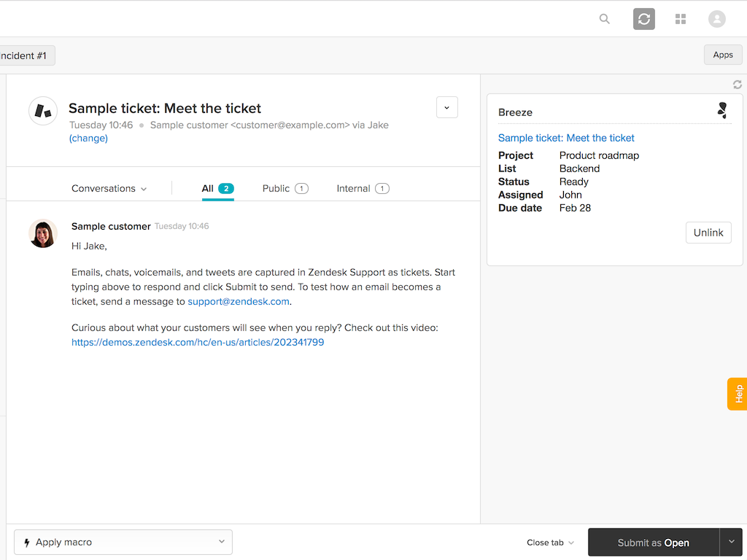Switch to the Internal conversations tab
Screen dimensions: 747x560
pos(362,188)
